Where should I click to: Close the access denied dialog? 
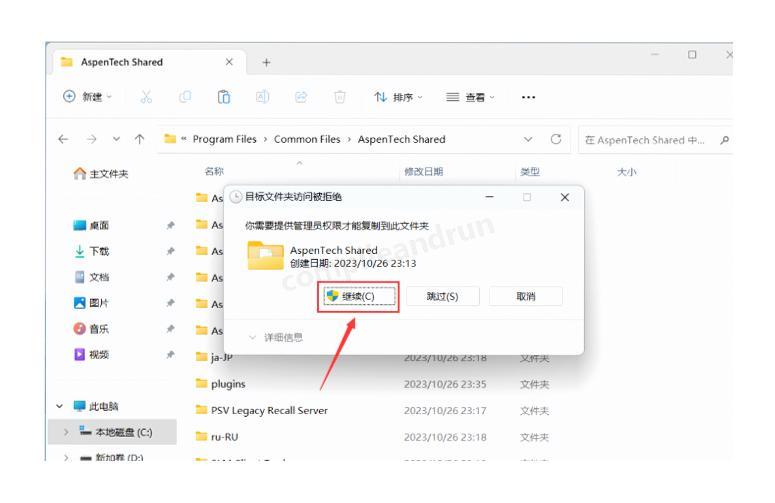click(x=565, y=197)
